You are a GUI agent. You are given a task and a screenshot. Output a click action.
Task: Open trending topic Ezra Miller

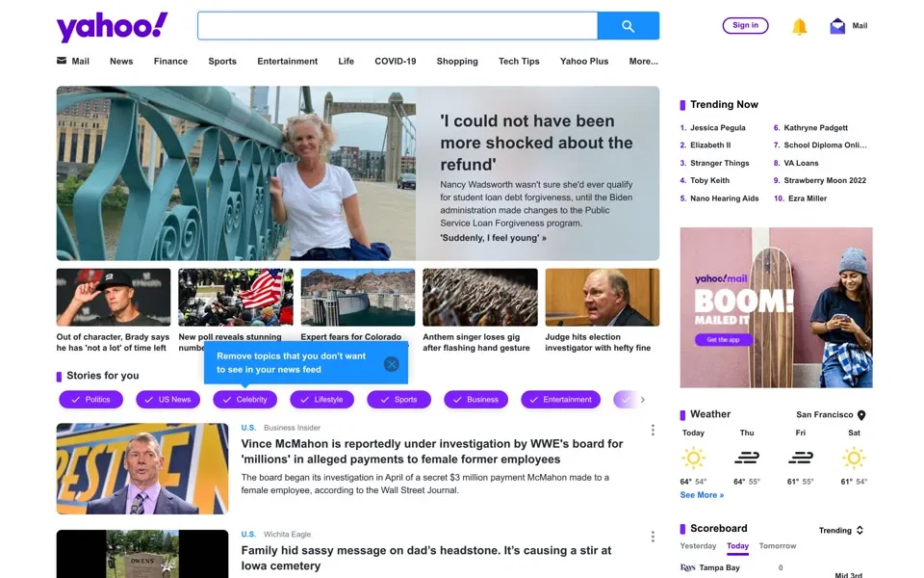808,198
